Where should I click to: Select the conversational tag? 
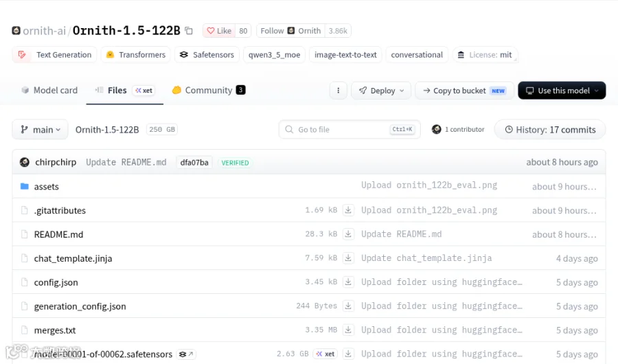point(417,55)
